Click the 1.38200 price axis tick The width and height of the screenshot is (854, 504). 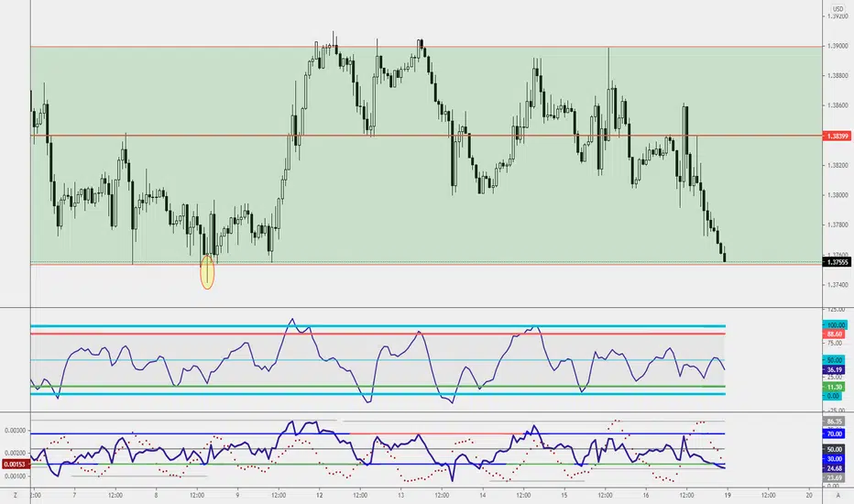(x=838, y=165)
